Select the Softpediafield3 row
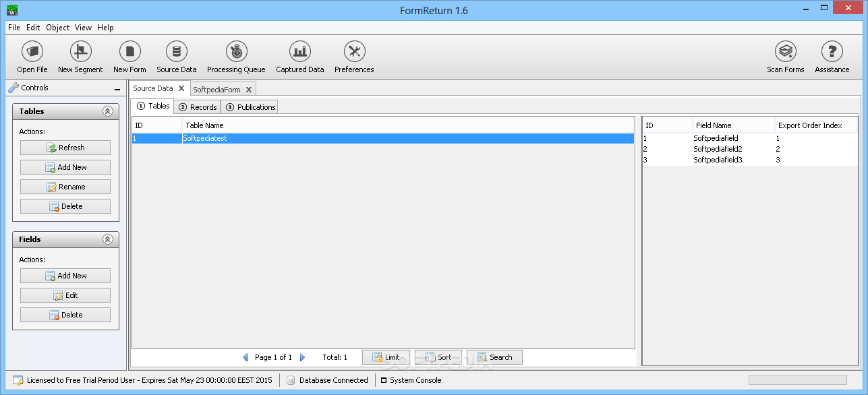This screenshot has height=395, width=868. point(750,160)
